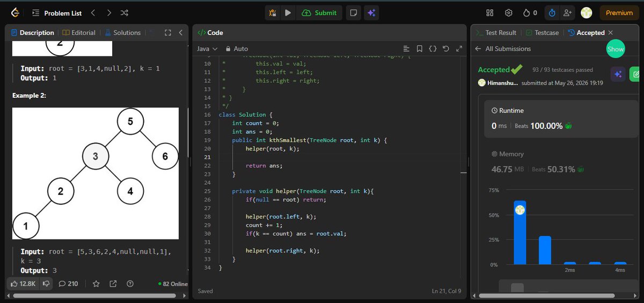
Task: Dislike the problem with thumbs down
Action: click(46, 283)
